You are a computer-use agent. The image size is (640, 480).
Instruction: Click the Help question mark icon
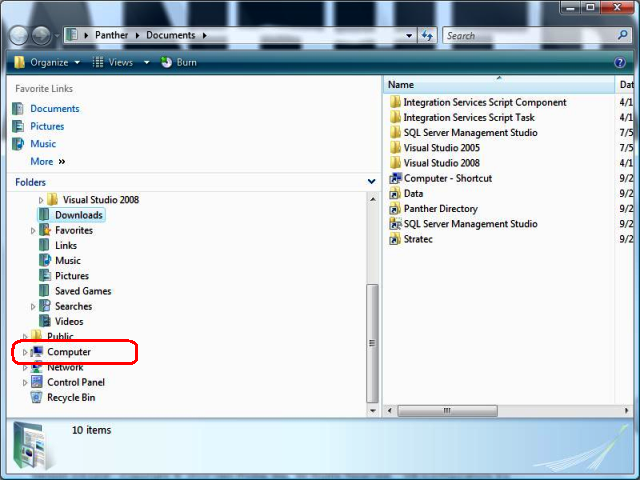(619, 62)
